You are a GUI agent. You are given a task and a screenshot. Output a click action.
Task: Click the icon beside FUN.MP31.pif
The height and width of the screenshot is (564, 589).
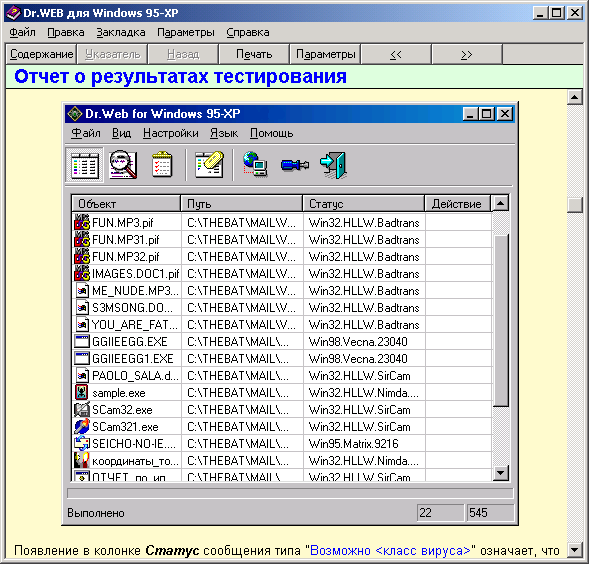click(x=82, y=239)
